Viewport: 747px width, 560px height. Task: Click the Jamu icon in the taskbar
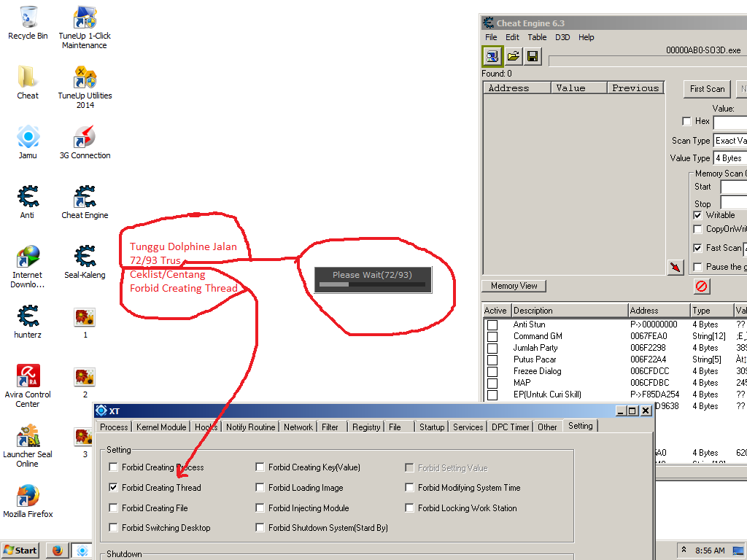[x=82, y=551]
